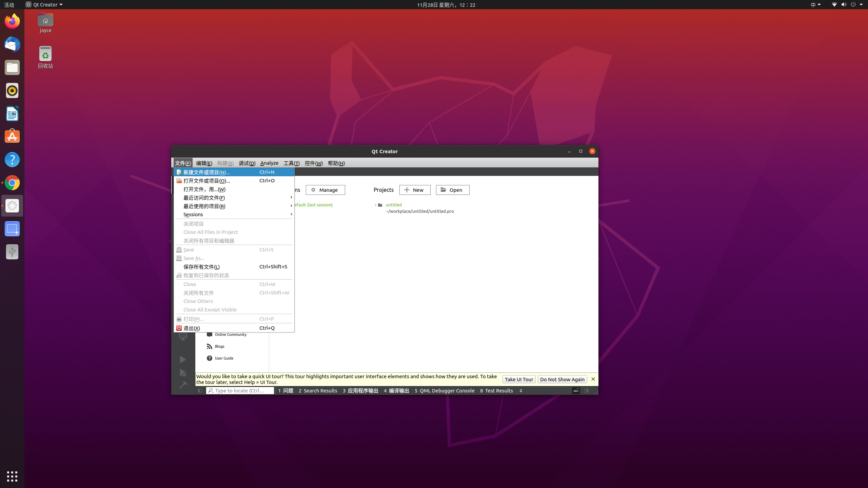
Task: Click Do Not Show Again button
Action: click(x=562, y=380)
